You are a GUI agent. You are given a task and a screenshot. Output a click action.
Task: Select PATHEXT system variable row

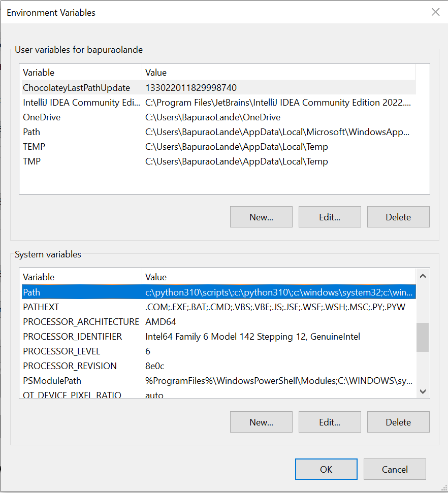point(41,307)
